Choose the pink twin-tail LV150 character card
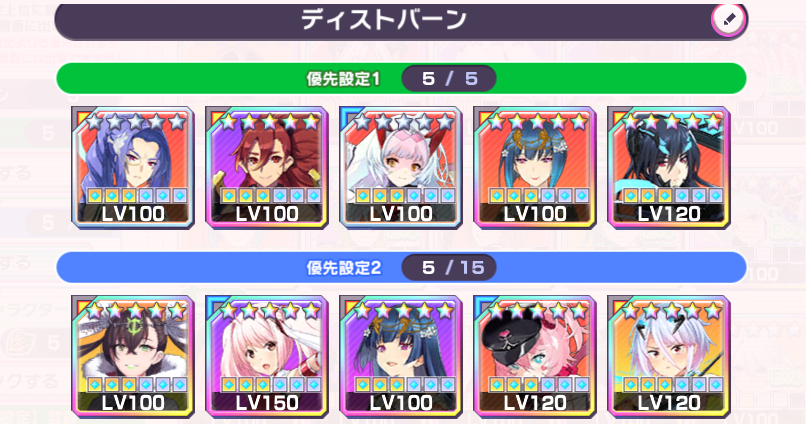Image resolution: width=806 pixels, height=424 pixels. tap(267, 357)
